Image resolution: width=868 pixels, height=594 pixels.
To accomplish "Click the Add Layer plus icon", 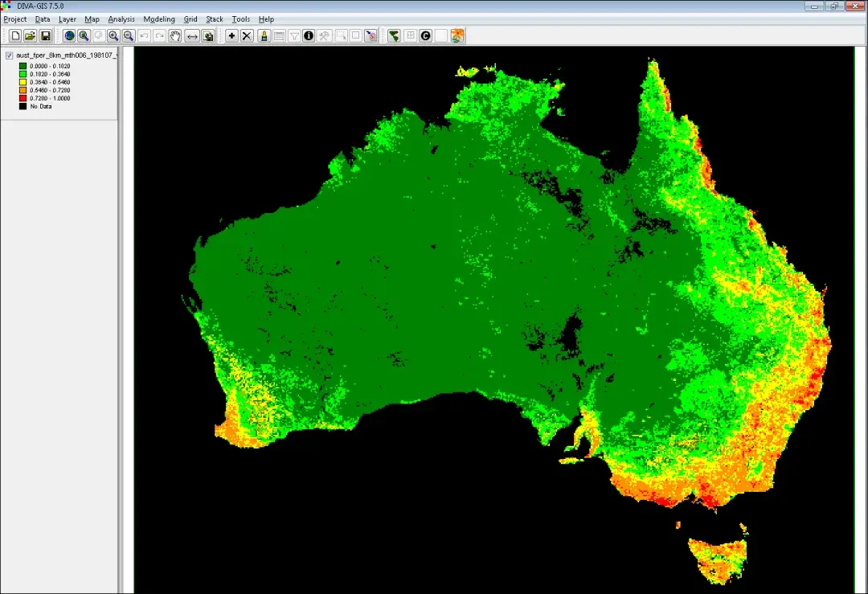I will click(x=232, y=36).
